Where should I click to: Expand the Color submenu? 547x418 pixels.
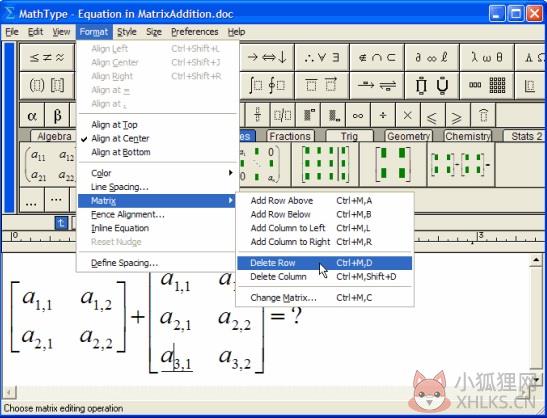[x=156, y=173]
